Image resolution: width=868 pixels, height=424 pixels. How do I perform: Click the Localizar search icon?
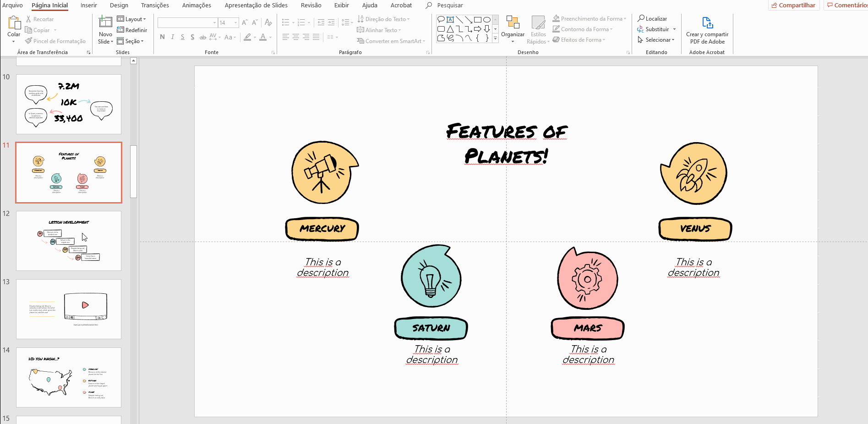pyautogui.click(x=641, y=18)
